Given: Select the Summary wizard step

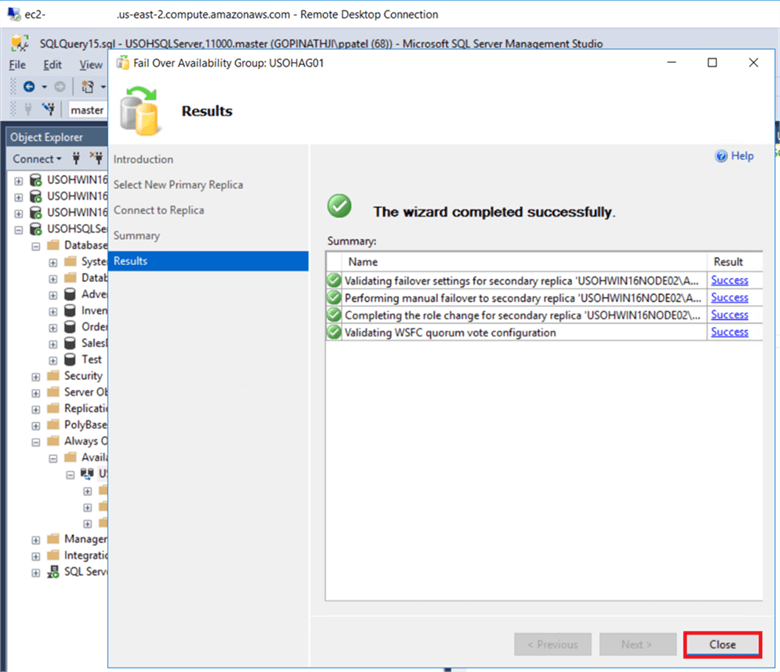Looking at the screenshot, I should pyautogui.click(x=136, y=235).
